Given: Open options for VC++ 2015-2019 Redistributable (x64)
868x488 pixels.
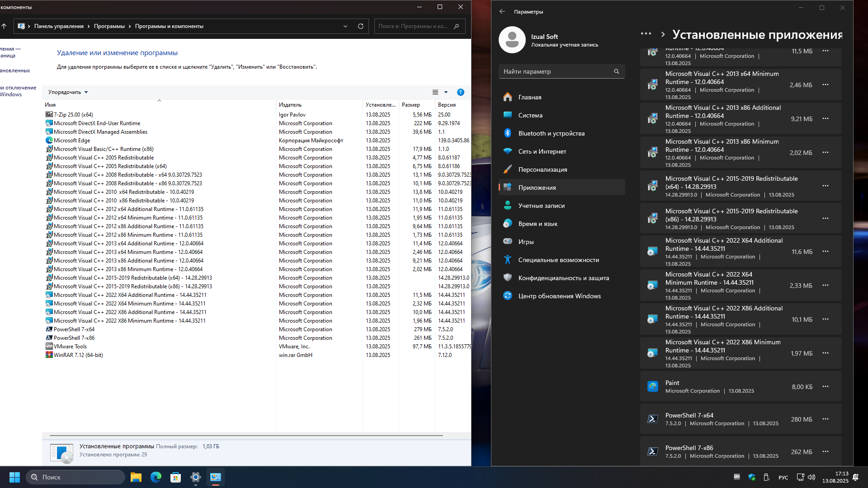Looking at the screenshot, I should click(x=826, y=186).
